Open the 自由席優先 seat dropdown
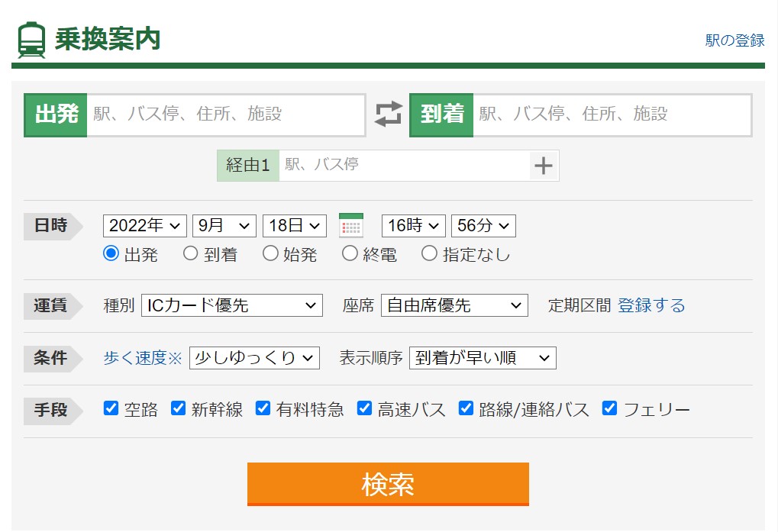Viewport: 778px width, 532px height. [x=454, y=306]
